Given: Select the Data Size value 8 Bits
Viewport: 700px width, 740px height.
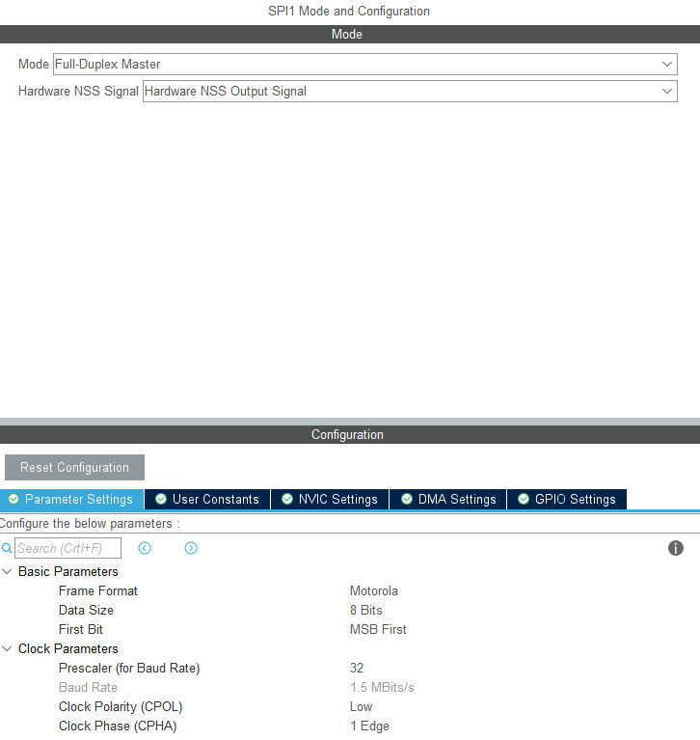Looking at the screenshot, I should coord(366,610).
